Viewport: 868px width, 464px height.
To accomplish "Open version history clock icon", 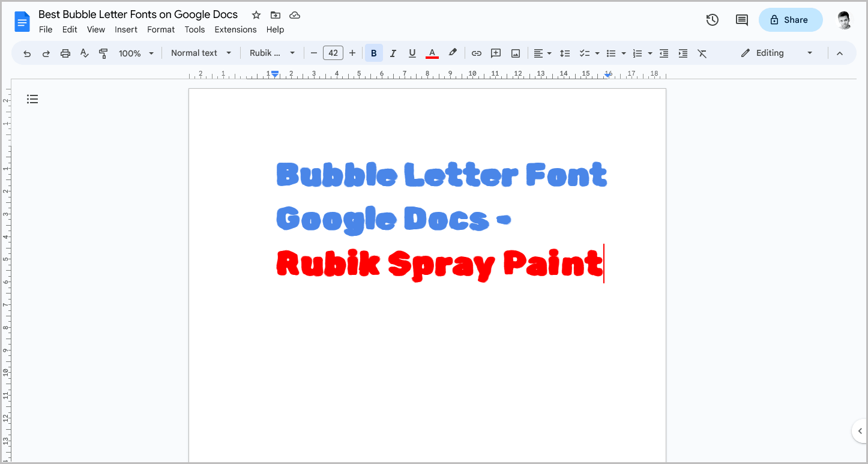I will coord(712,20).
